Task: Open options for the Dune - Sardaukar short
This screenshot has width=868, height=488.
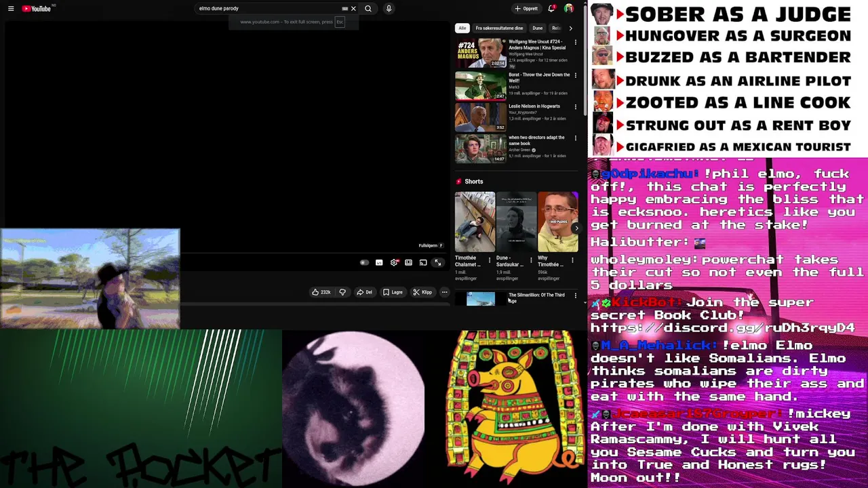Action: click(531, 260)
